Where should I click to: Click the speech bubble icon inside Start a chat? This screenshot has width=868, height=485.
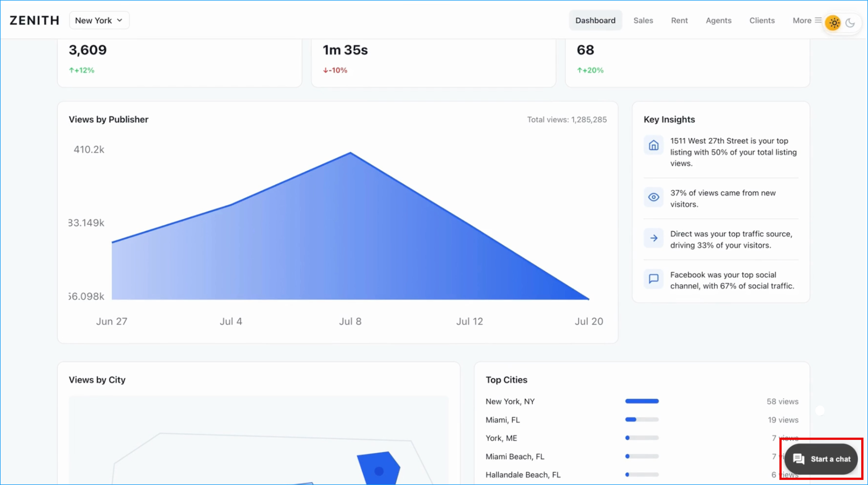799,459
